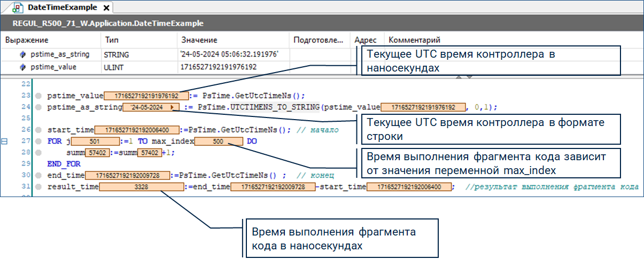The width and height of the screenshot is (644, 259).
Task: Toggle breakpoint on FOR loop line 27
Action: (39, 142)
